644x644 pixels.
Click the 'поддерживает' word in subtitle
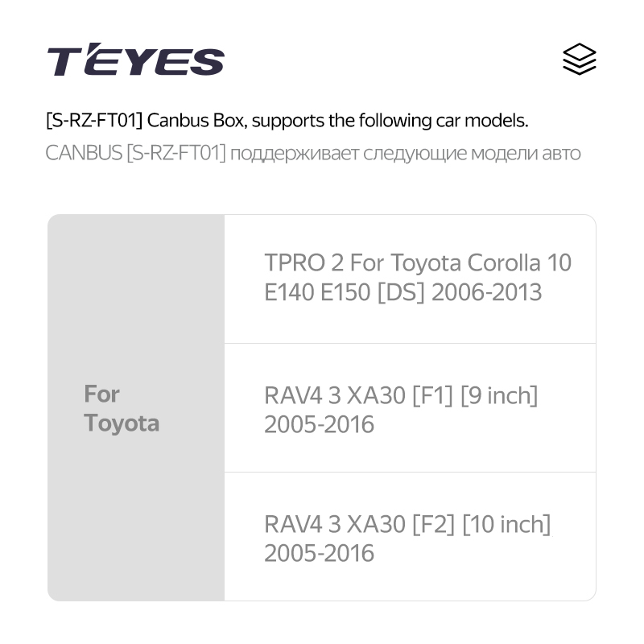coord(295,155)
